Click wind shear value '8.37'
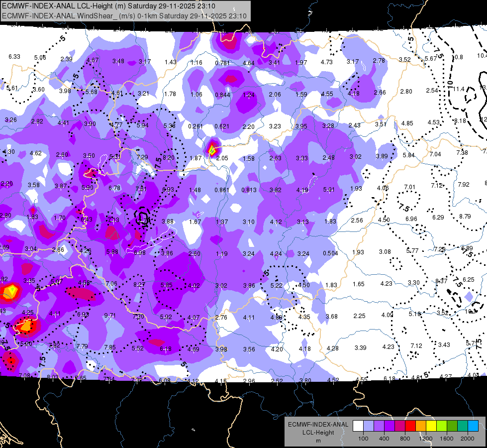 point(441,281)
